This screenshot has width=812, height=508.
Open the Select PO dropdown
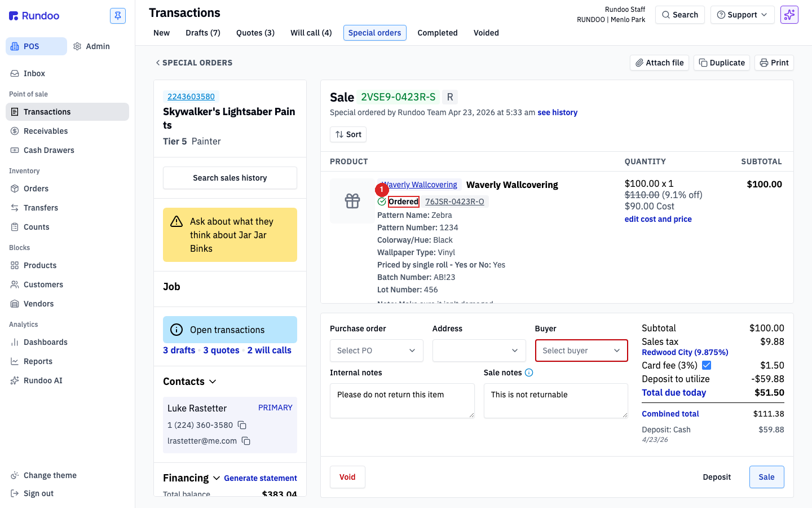(x=377, y=351)
